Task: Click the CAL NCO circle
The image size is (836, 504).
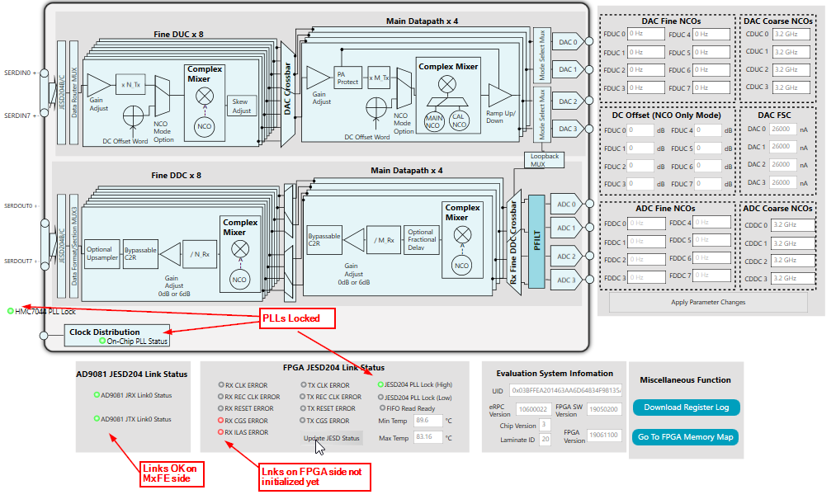Action: (459, 121)
